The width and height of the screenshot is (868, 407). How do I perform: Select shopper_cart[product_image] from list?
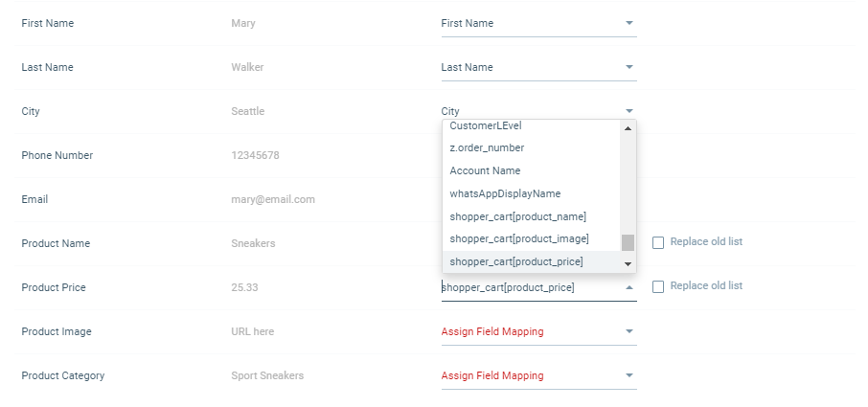coord(518,238)
